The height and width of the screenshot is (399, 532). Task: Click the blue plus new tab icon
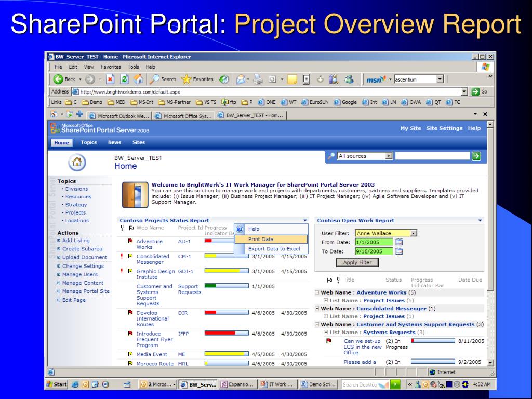coord(79,114)
